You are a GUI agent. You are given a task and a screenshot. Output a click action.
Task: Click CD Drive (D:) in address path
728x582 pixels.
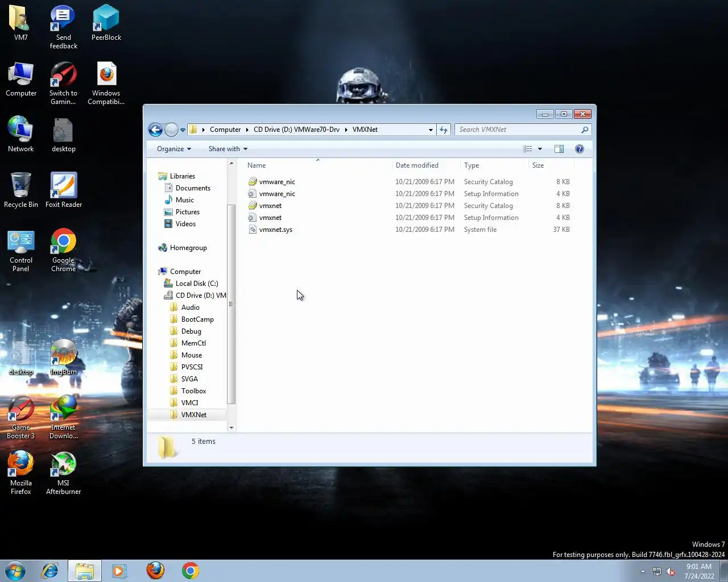tap(296, 130)
